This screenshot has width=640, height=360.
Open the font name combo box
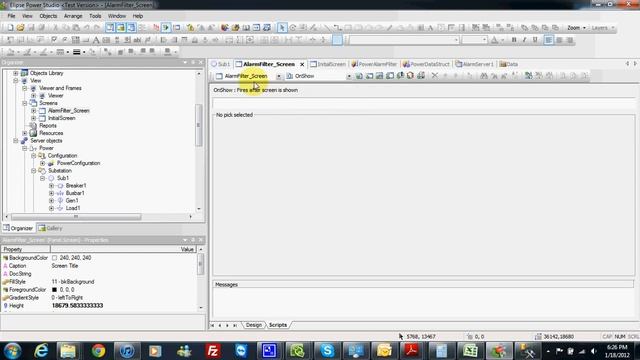404,40
